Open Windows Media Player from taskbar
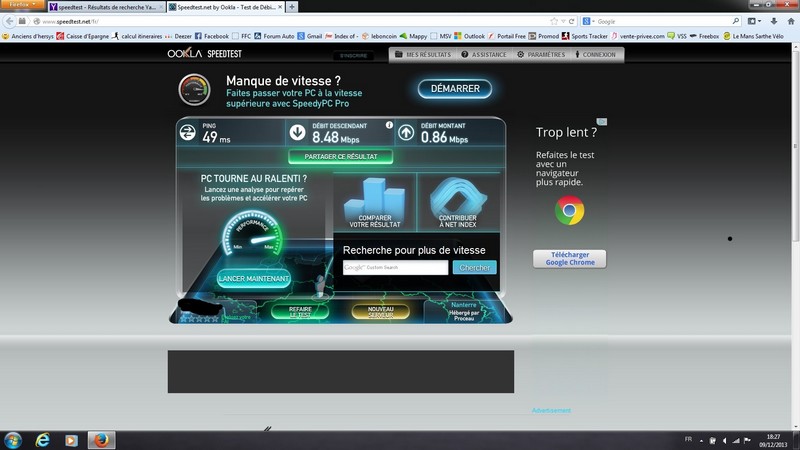This screenshot has width=800, height=450. click(x=71, y=440)
